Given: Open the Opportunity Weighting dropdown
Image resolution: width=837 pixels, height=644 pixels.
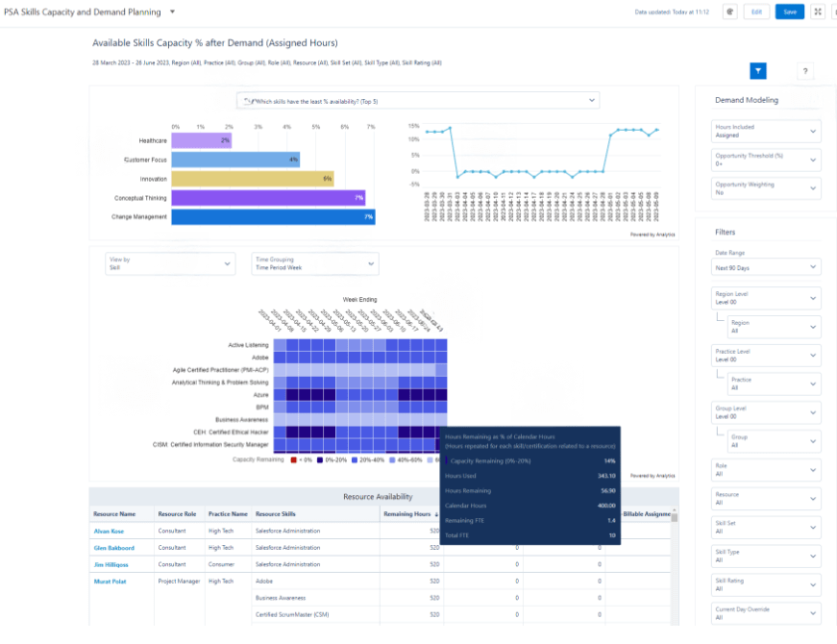Looking at the screenshot, I should (766, 188).
